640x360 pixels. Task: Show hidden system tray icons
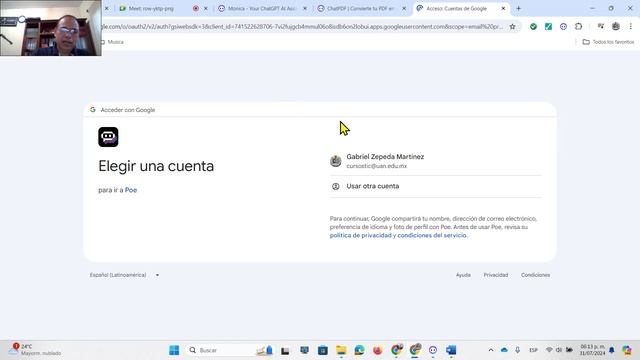click(491, 350)
